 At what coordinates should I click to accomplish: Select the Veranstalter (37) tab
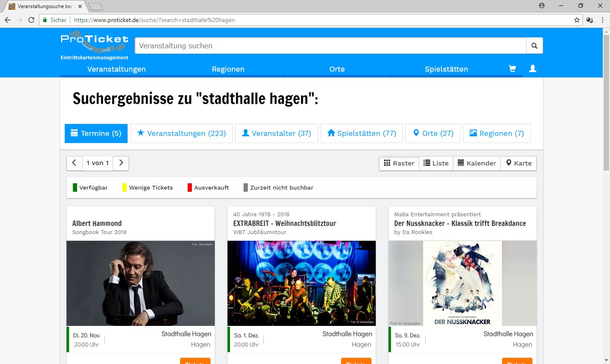[276, 133]
